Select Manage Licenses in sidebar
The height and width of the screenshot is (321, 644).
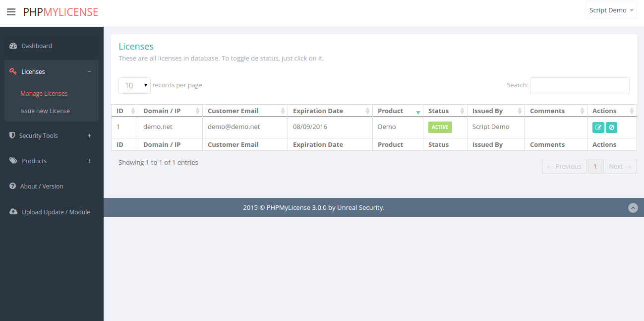[44, 94]
